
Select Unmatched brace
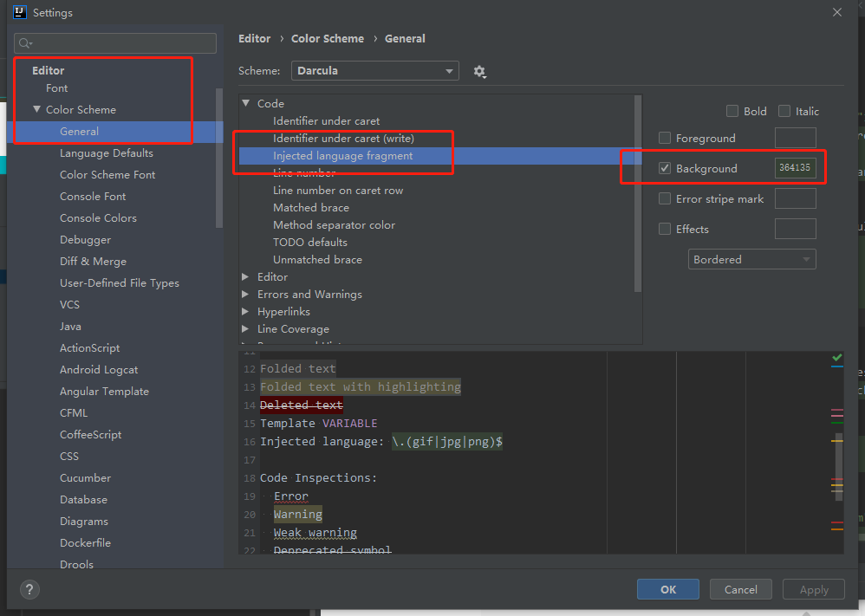click(317, 259)
